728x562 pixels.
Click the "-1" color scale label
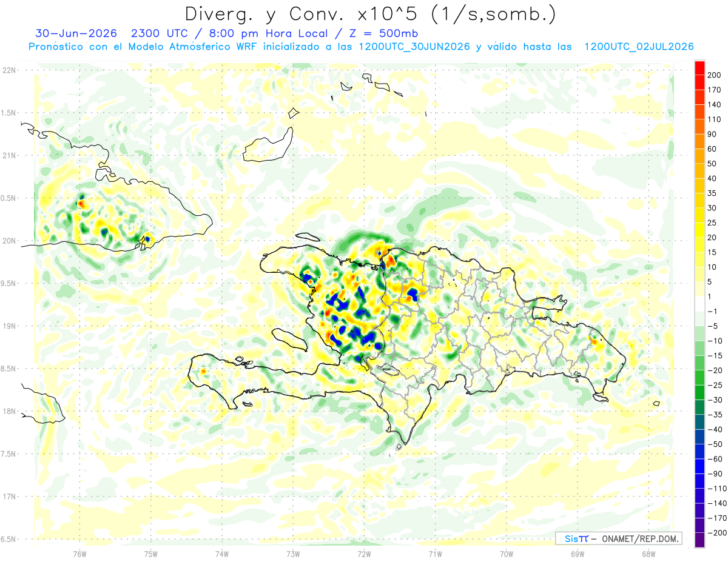click(x=713, y=311)
